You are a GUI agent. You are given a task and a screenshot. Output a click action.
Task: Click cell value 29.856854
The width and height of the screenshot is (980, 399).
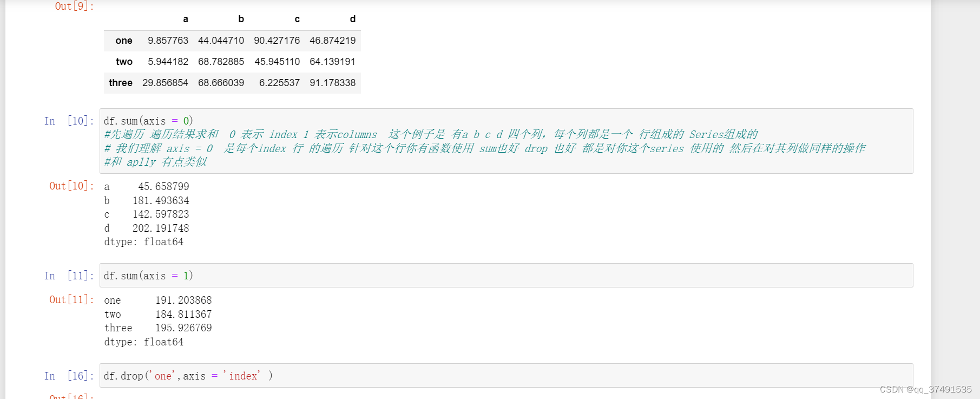click(x=165, y=83)
